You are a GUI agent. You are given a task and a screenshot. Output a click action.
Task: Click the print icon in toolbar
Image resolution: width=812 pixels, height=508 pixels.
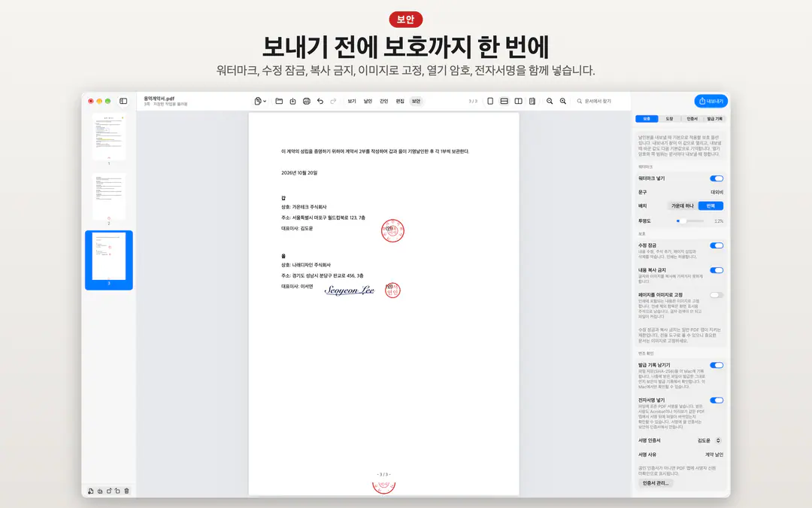[307, 101]
